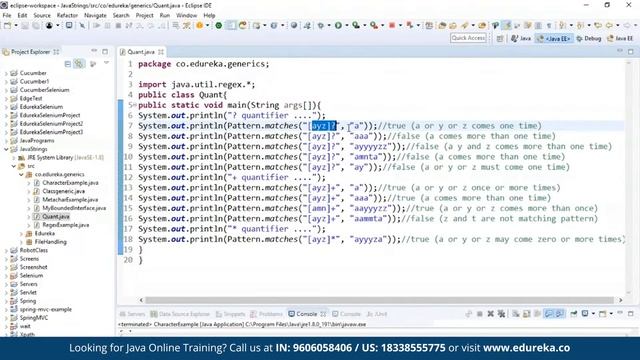
Task: Click the red Stop server icon
Action: [x=392, y=25]
